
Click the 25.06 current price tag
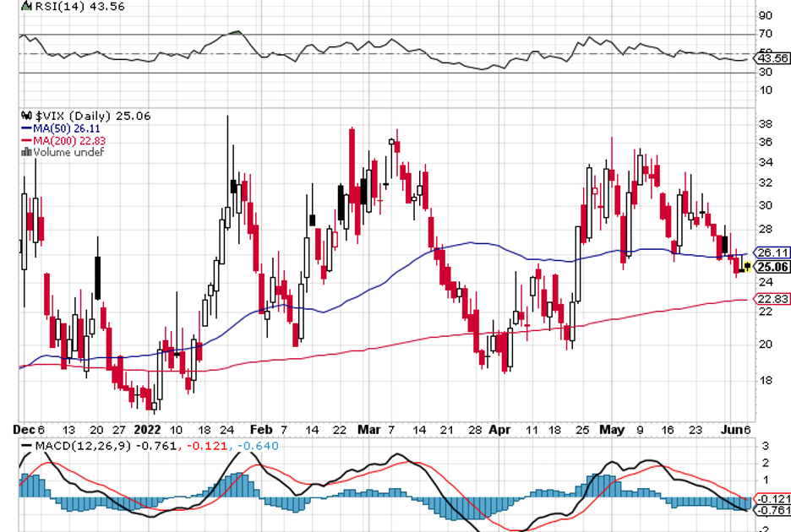[773, 267]
